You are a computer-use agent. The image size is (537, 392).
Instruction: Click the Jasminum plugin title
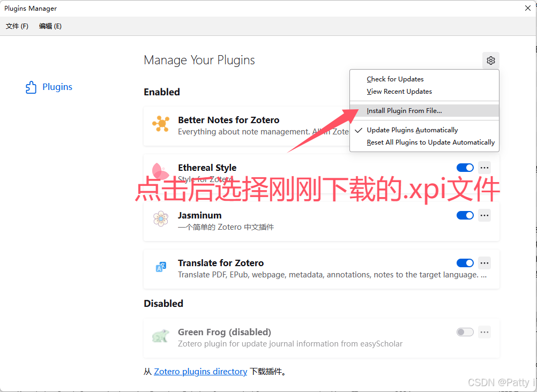click(200, 215)
